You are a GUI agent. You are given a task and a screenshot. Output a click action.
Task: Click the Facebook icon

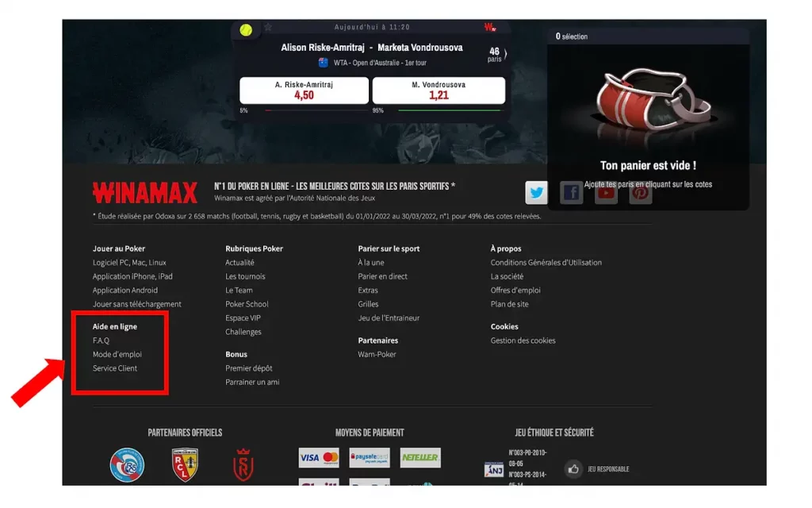click(x=571, y=192)
